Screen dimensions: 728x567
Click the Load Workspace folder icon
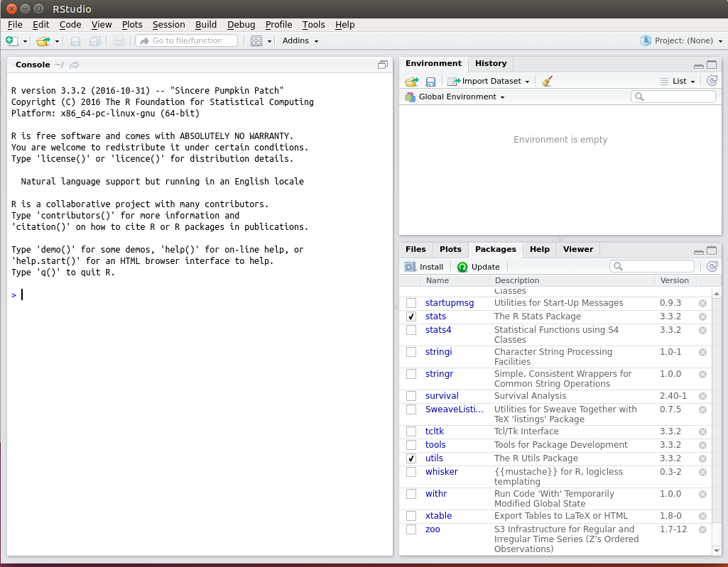[x=411, y=82]
